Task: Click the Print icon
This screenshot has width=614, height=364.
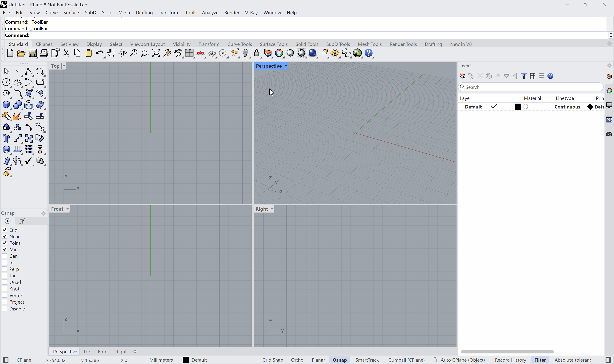Action: click(44, 53)
